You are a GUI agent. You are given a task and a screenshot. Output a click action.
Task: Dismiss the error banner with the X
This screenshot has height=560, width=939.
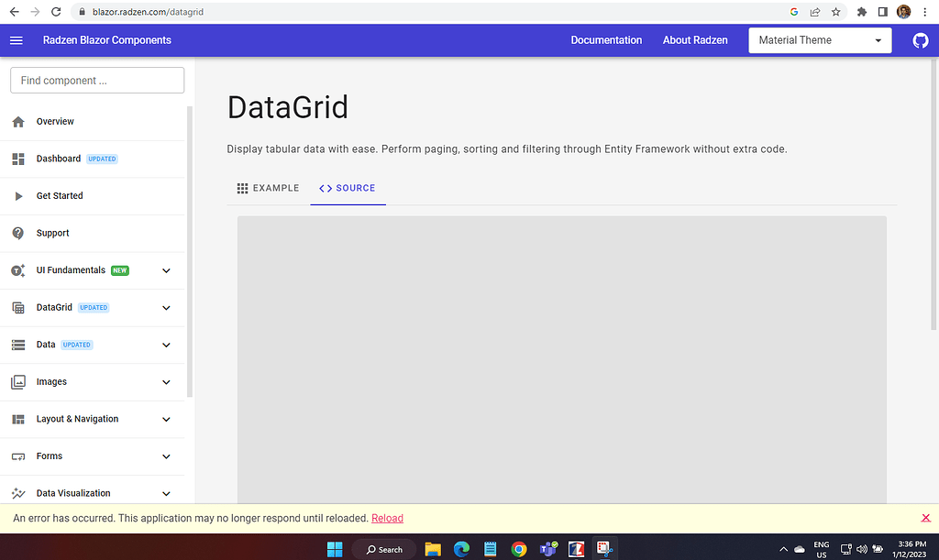coord(925,518)
